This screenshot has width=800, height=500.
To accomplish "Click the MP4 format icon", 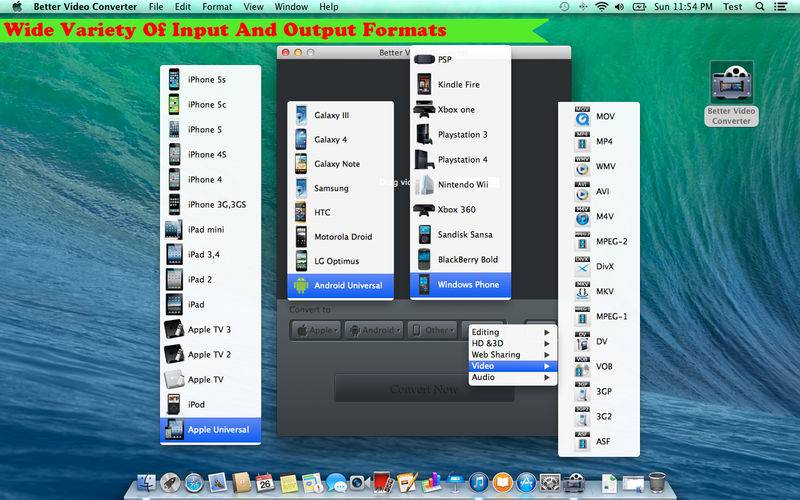I will coord(582,141).
